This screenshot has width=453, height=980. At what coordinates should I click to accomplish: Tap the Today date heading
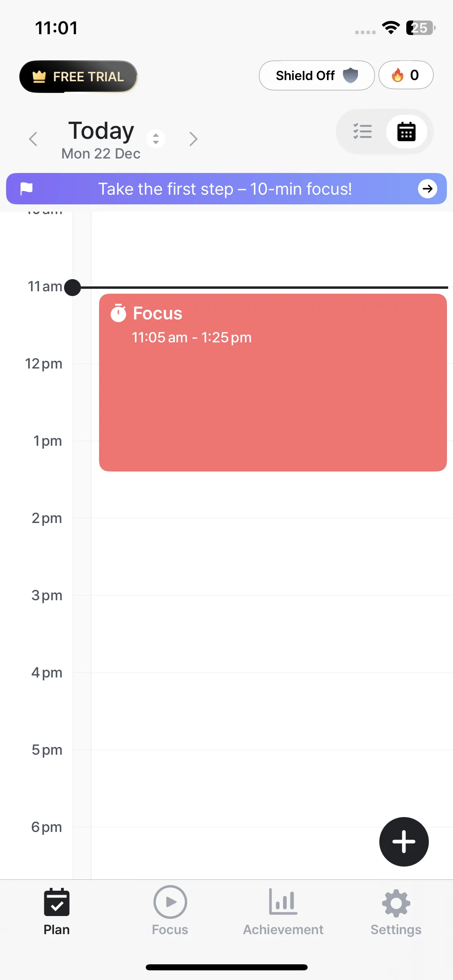[x=101, y=131]
